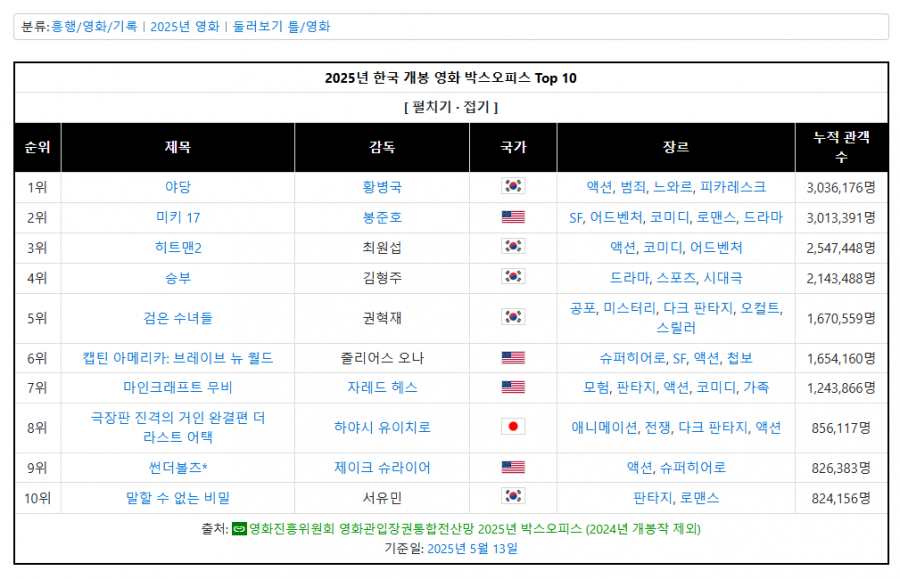Click the South Korea flag in 검은 수녀들 row
Viewport: 900px width, 579px height.
(513, 317)
